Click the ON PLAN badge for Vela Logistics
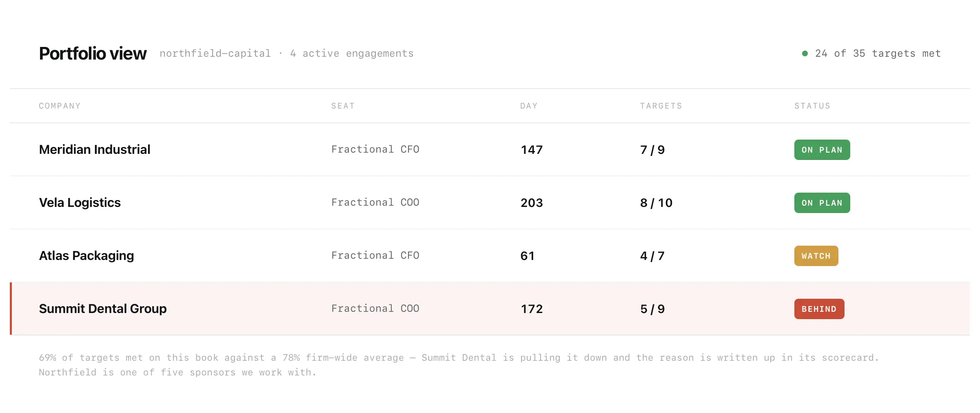Screen dimensions: 980x413 [822, 203]
